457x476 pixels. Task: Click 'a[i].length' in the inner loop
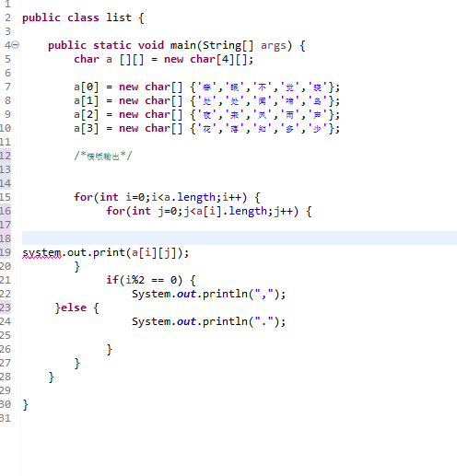231,211
